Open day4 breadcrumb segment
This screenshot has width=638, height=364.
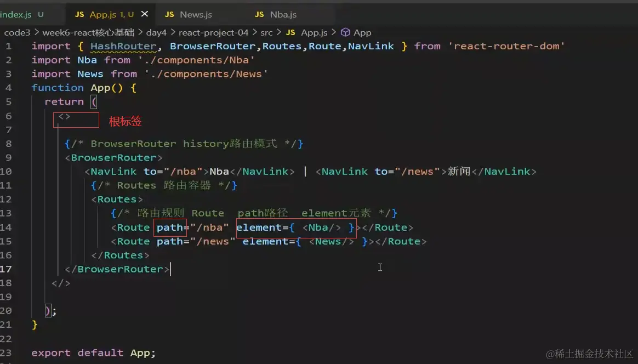(x=156, y=32)
